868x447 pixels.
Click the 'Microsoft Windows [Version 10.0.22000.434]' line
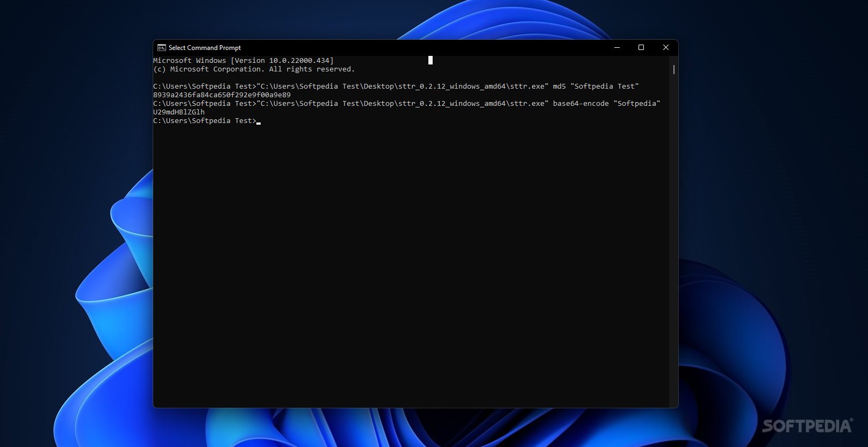[243, 61]
